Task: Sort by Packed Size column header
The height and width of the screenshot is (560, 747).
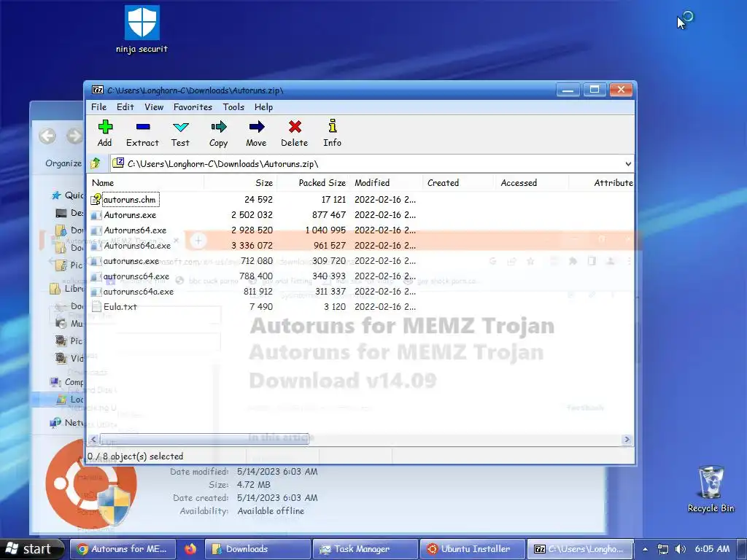Action: 314,183
